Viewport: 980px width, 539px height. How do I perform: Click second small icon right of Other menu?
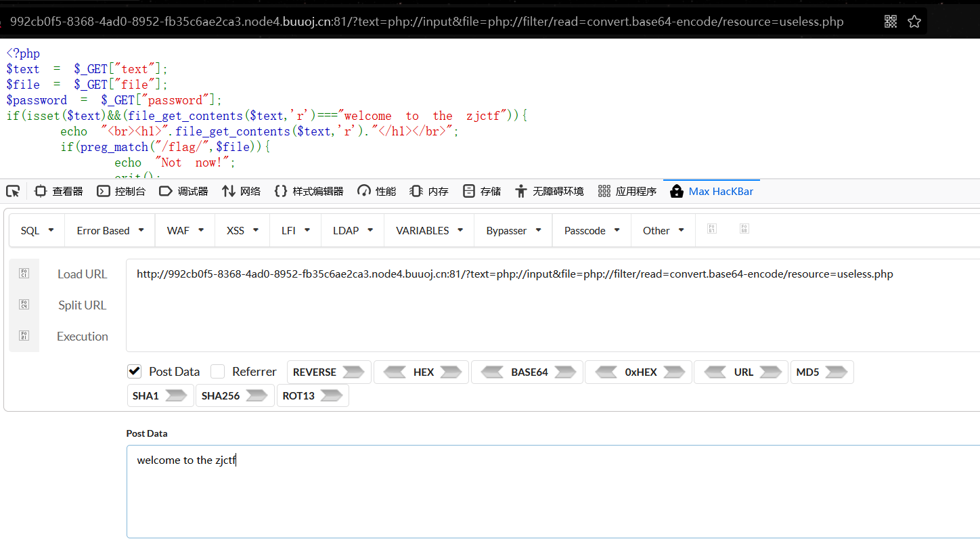tap(744, 230)
